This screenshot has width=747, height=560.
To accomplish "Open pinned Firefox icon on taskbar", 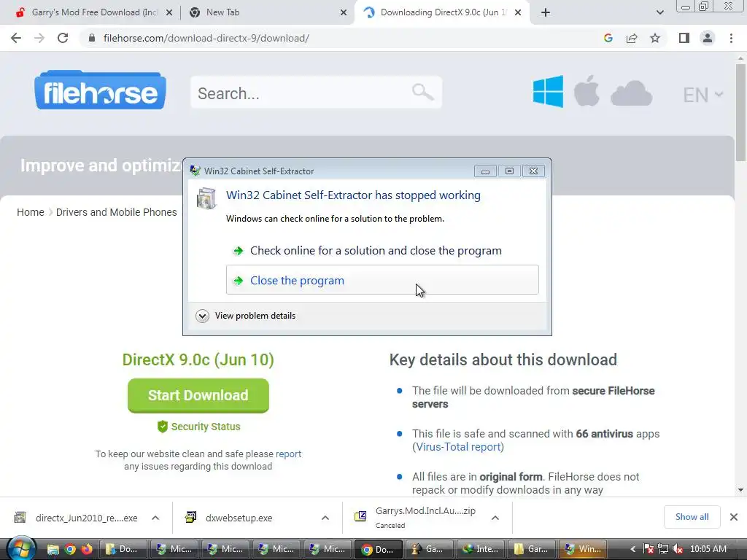I will [x=88, y=549].
